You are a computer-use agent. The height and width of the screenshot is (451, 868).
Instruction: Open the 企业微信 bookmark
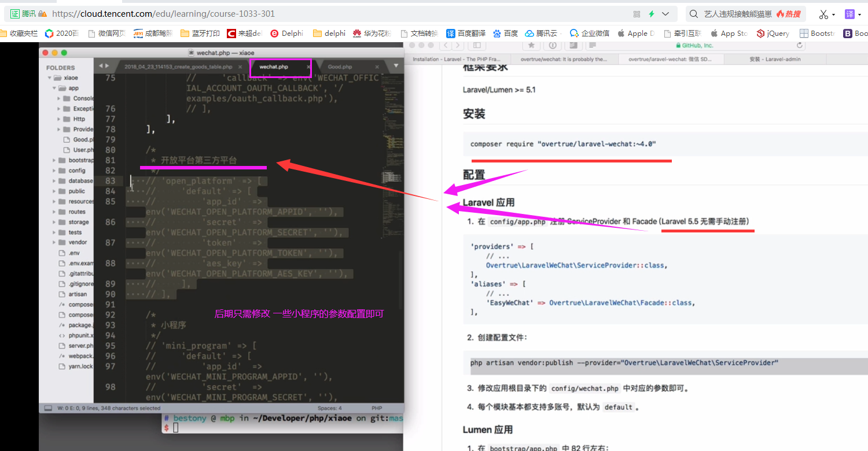pos(590,34)
